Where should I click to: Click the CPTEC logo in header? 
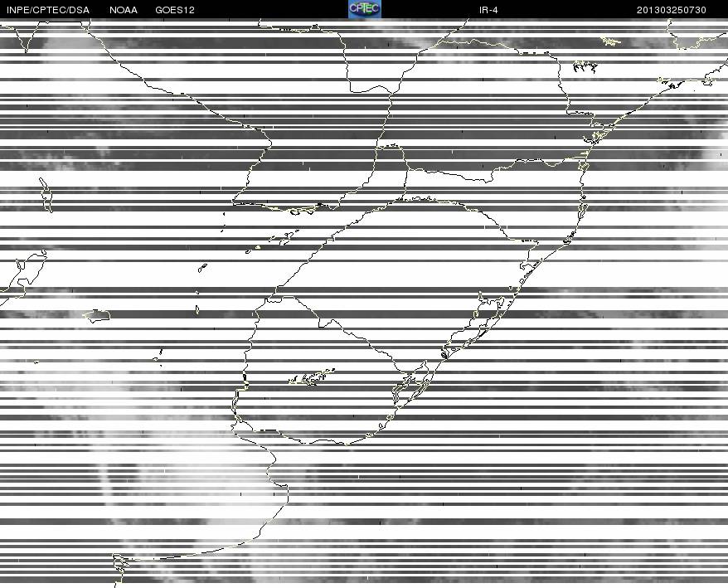pyautogui.click(x=365, y=9)
